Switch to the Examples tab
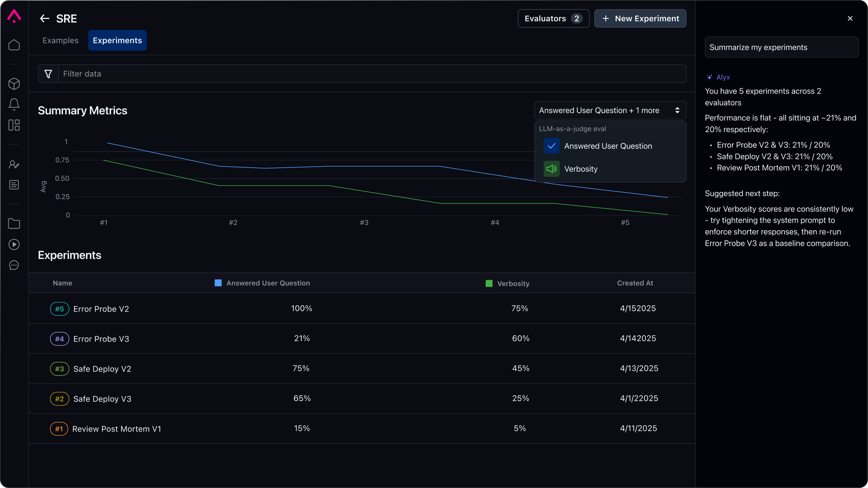 (60, 40)
